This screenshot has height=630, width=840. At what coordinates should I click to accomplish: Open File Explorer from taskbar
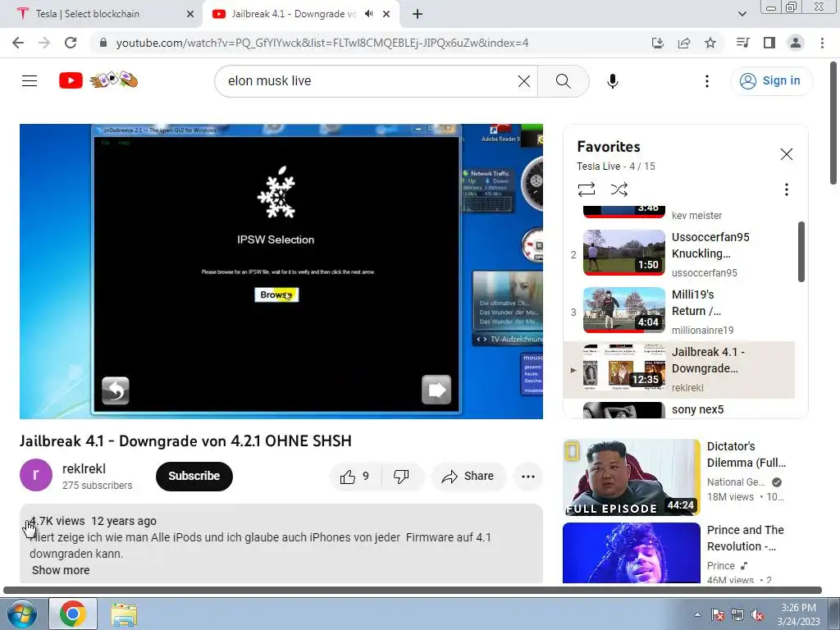pyautogui.click(x=124, y=614)
